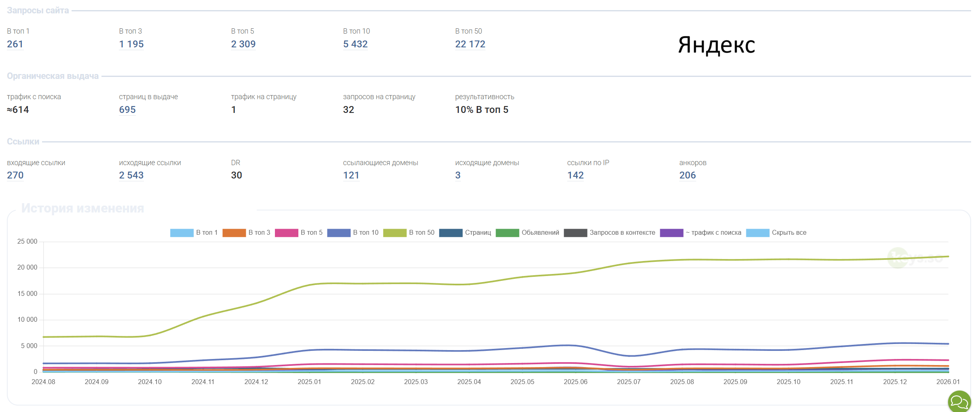Click the DR value '30'
The width and height of the screenshot is (980, 412).
237,175
